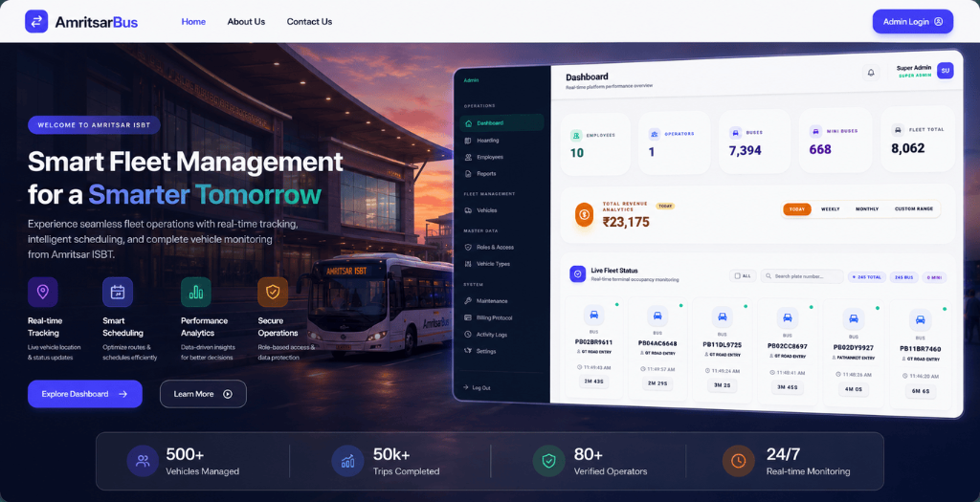980x502 pixels.
Task: Click the bus icon on PB02DY9927 card
Action: [x=853, y=319]
